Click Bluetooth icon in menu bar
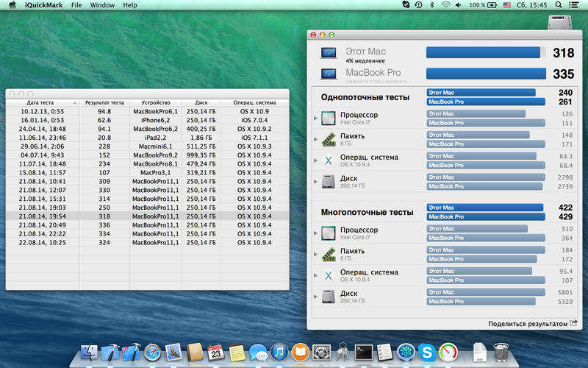 [x=431, y=5]
